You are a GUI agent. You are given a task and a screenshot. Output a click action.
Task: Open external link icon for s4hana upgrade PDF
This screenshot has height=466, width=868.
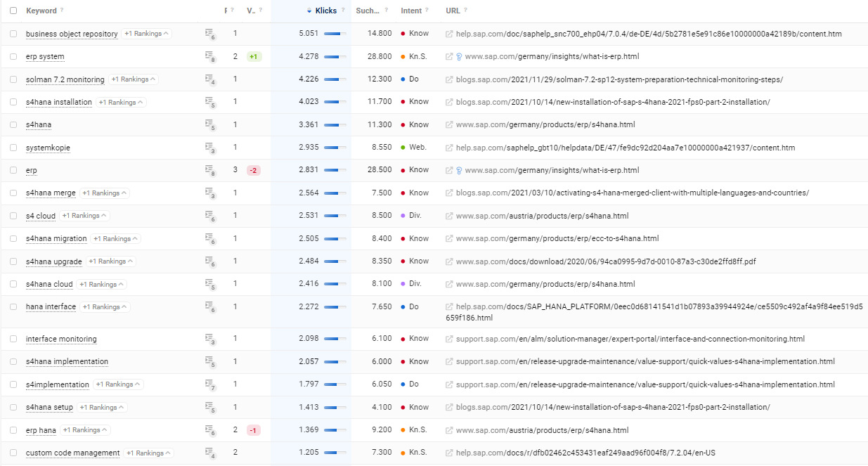click(450, 261)
